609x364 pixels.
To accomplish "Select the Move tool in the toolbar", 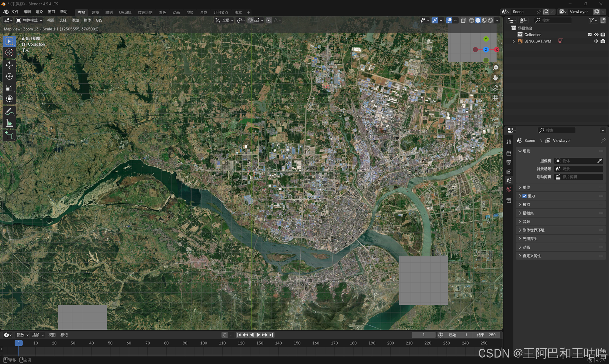I will [9, 65].
